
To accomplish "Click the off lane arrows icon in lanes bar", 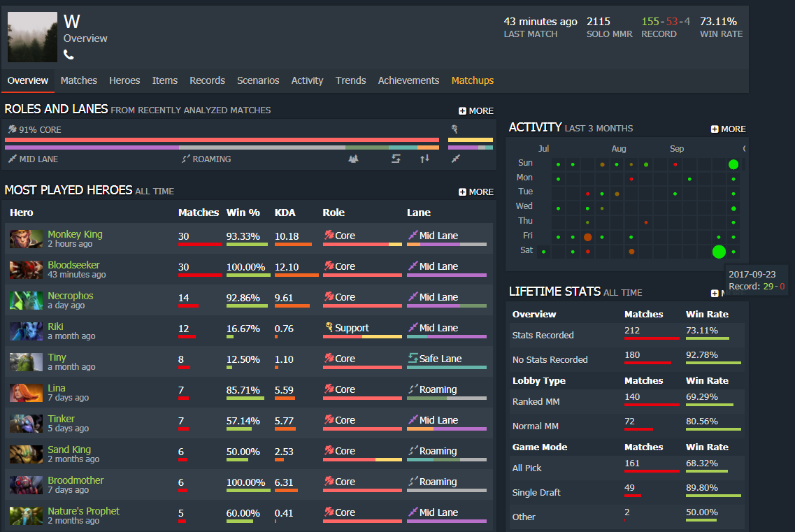I will (x=425, y=159).
